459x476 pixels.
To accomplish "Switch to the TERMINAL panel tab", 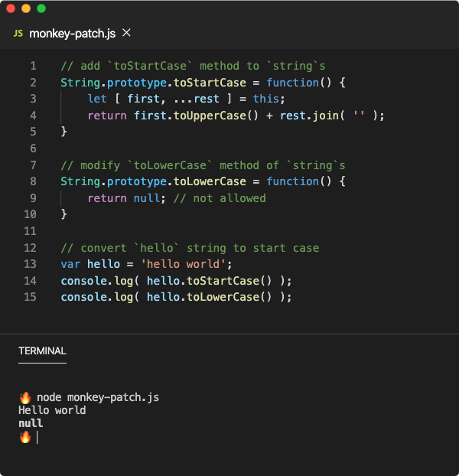I will pos(42,351).
